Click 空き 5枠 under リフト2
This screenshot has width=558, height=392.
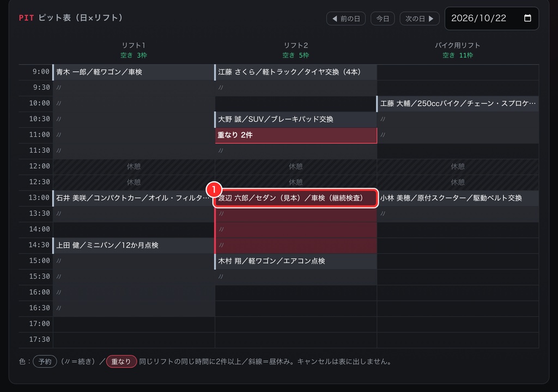[x=296, y=55]
